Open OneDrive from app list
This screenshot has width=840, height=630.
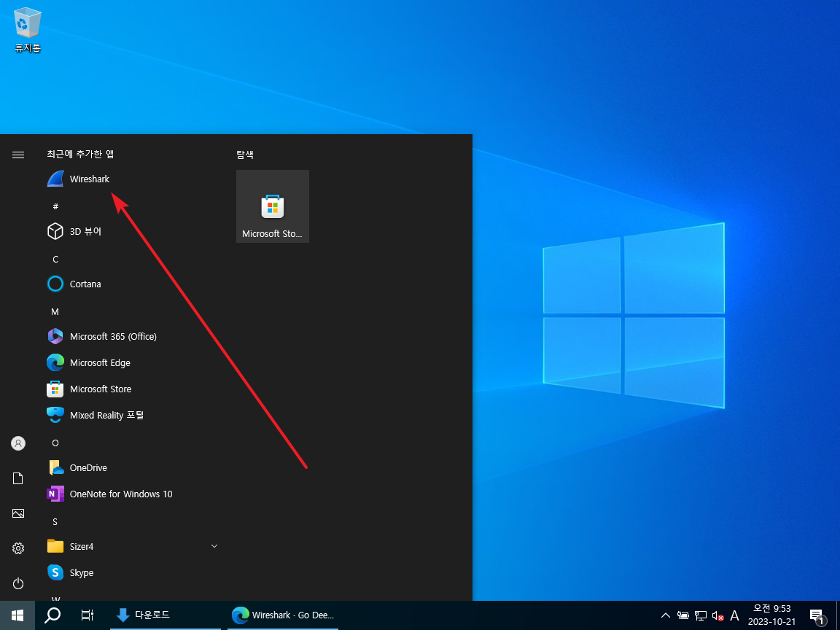click(x=132, y=467)
